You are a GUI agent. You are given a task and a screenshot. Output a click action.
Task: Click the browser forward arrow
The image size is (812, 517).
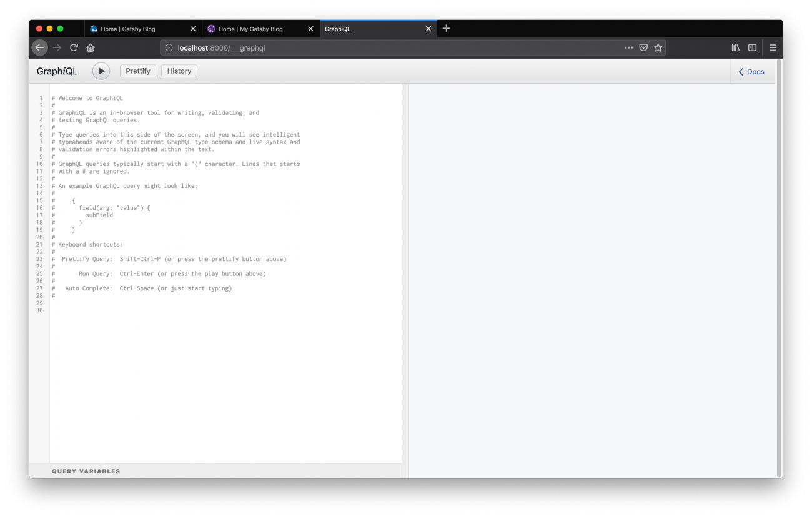pyautogui.click(x=57, y=47)
